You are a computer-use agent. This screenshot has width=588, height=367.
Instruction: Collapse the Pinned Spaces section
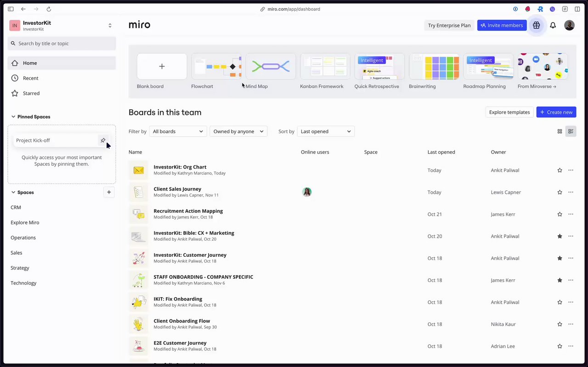pyautogui.click(x=13, y=117)
